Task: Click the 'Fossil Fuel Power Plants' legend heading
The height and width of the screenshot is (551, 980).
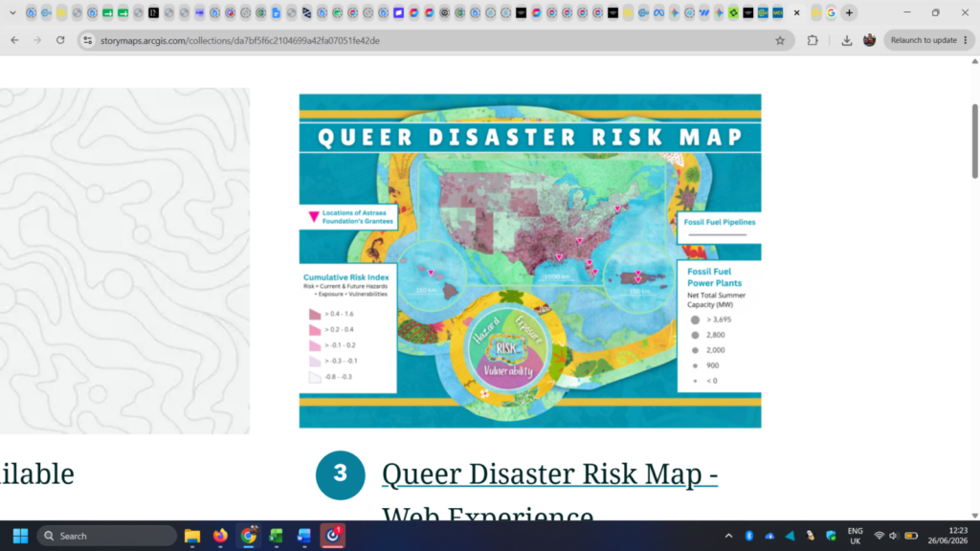Action: coord(714,276)
